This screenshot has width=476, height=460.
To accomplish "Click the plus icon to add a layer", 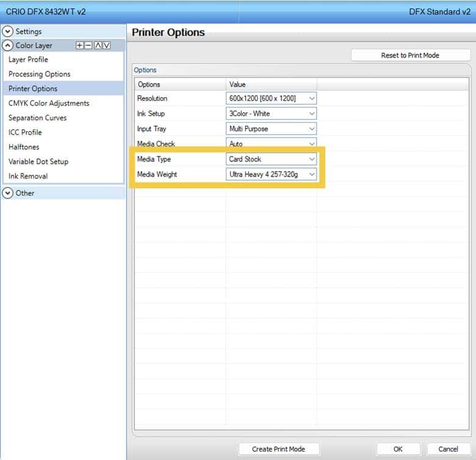I will click(x=79, y=46).
